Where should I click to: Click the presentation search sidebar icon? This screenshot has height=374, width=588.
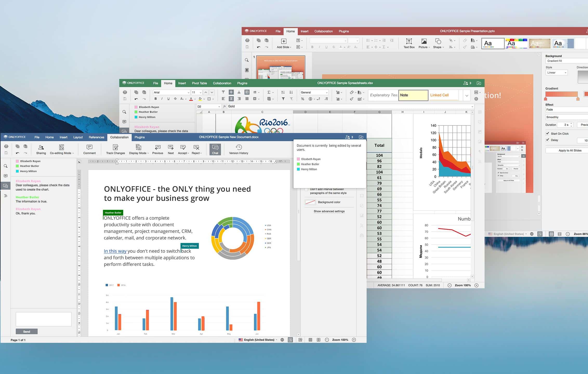tap(247, 60)
